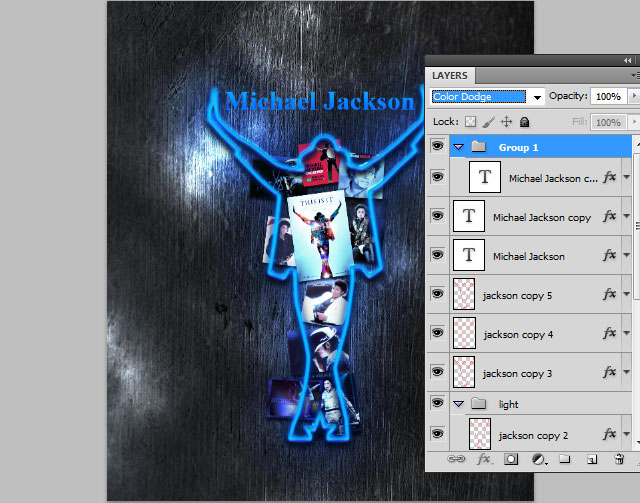Create a new layer icon
The image size is (640, 503).
pyautogui.click(x=592, y=459)
